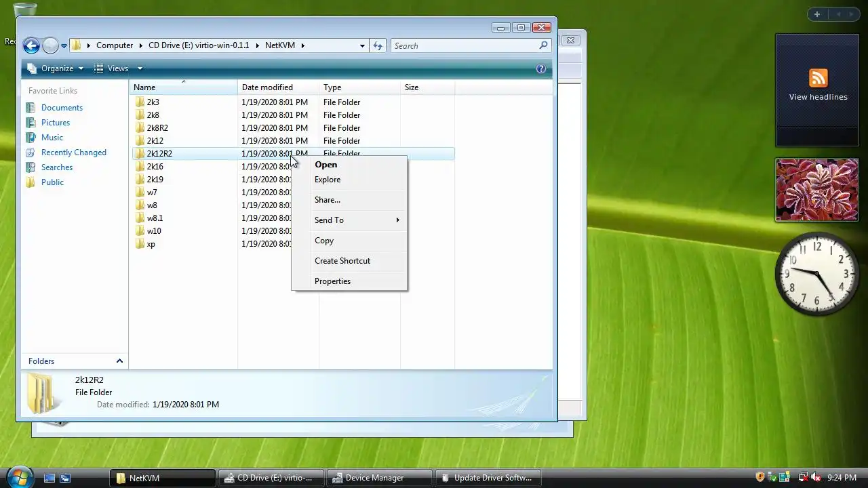868x488 pixels.
Task: Open the Views dropdown arrow
Action: pyautogui.click(x=140, y=68)
